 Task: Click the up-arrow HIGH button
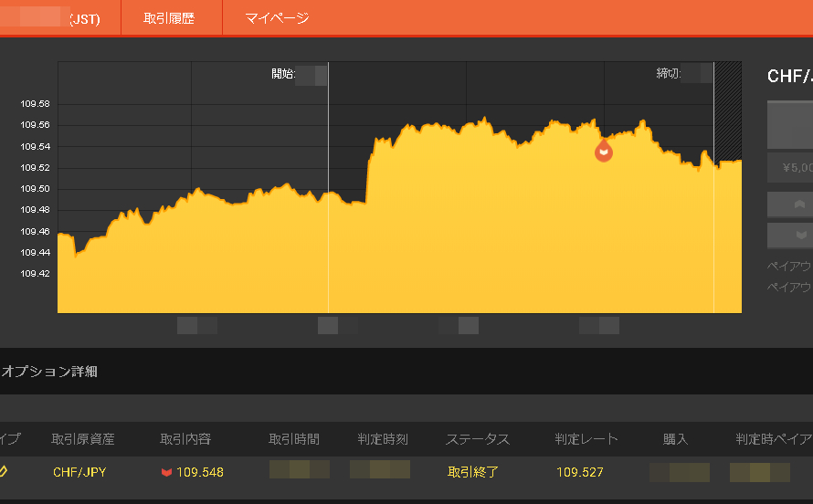tap(790, 205)
